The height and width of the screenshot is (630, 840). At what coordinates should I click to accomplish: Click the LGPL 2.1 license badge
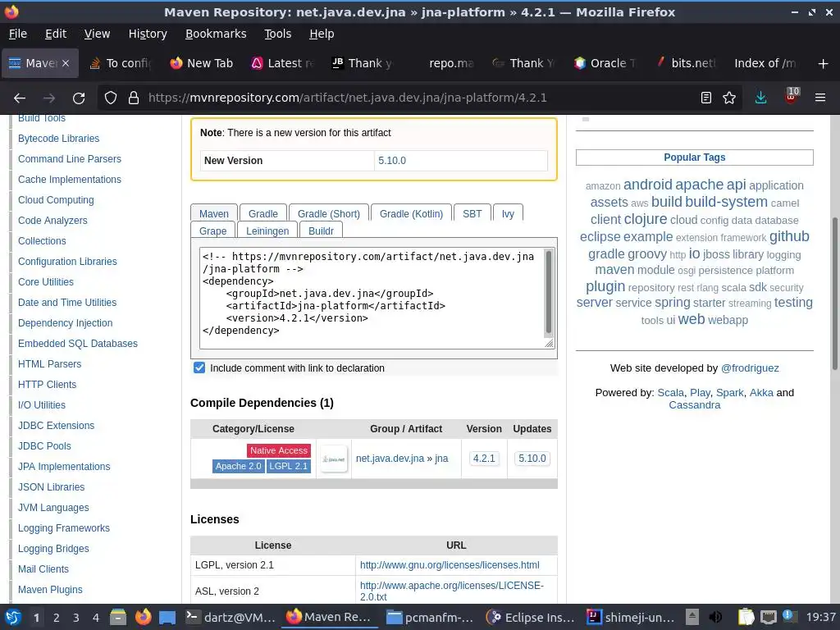[288, 466]
